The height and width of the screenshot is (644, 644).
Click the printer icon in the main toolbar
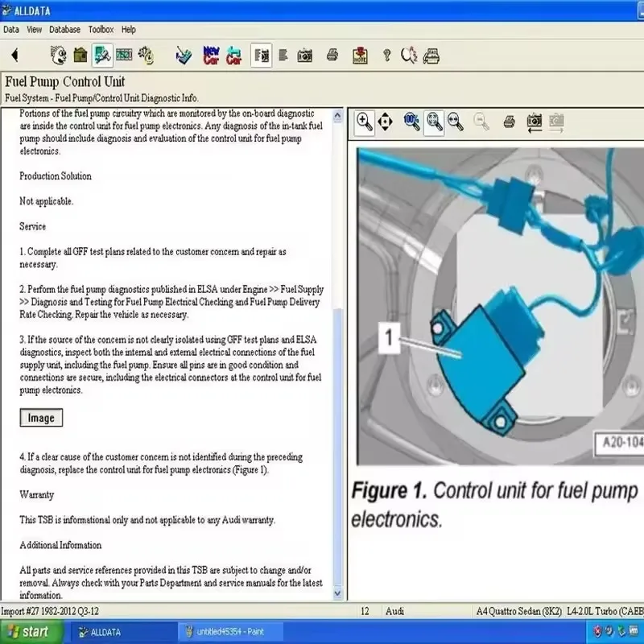[x=332, y=56]
